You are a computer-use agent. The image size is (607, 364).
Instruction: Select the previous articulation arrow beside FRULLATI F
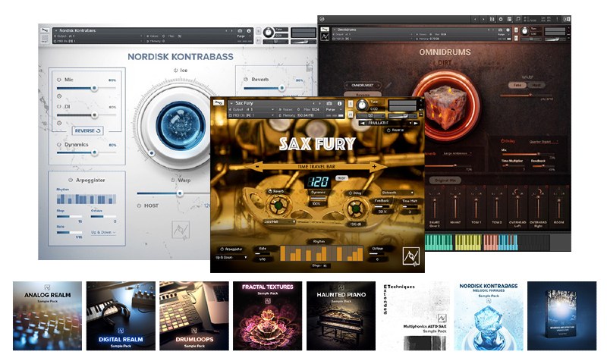362,123
